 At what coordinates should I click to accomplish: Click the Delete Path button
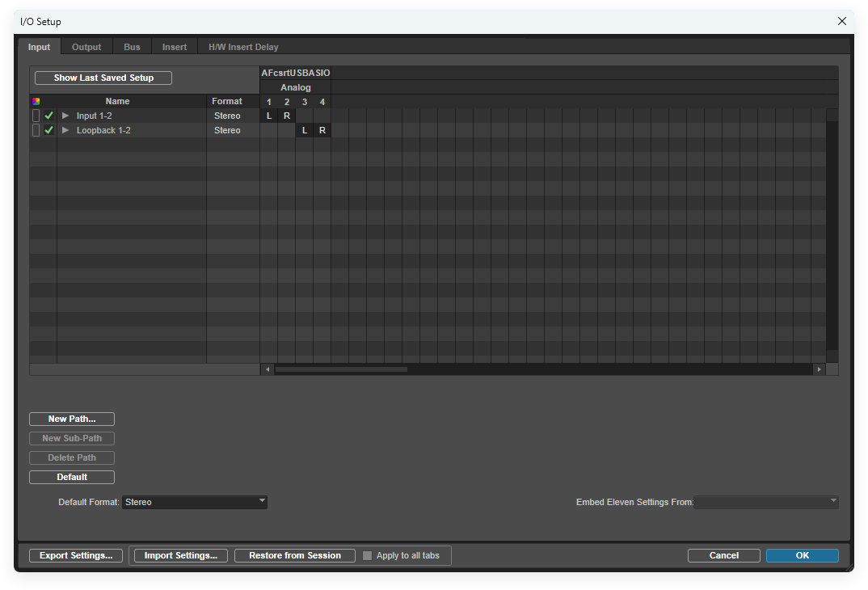[72, 457]
